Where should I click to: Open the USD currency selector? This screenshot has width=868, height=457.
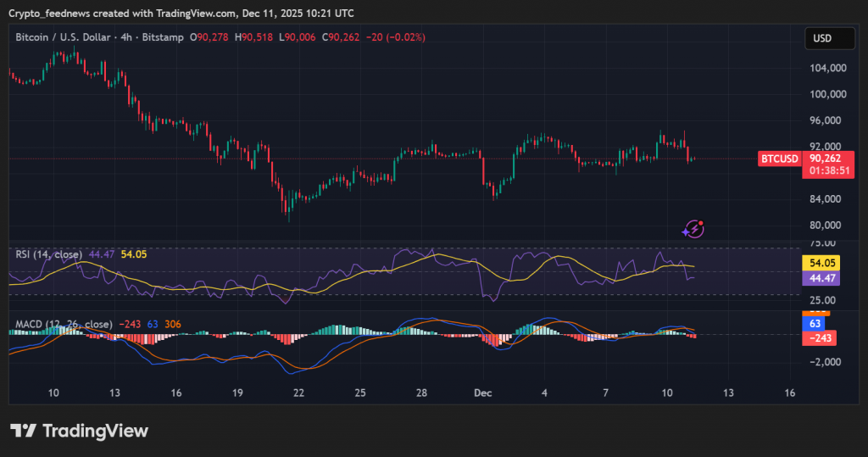point(829,38)
